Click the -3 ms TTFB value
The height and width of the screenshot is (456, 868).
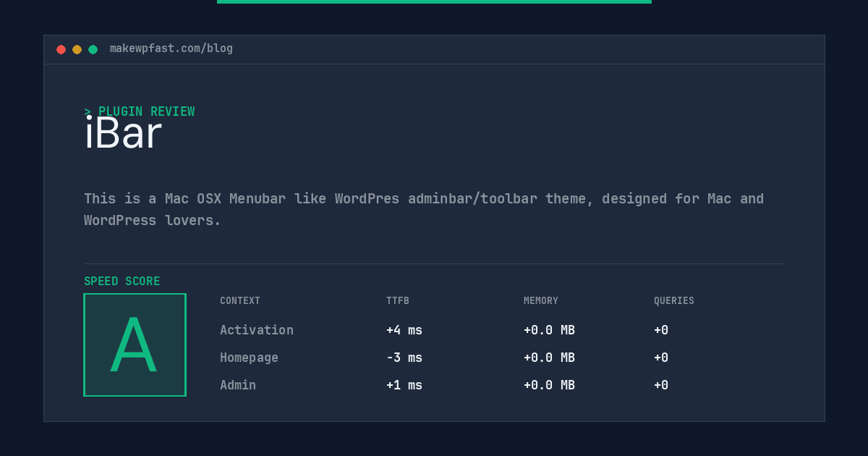404,358
